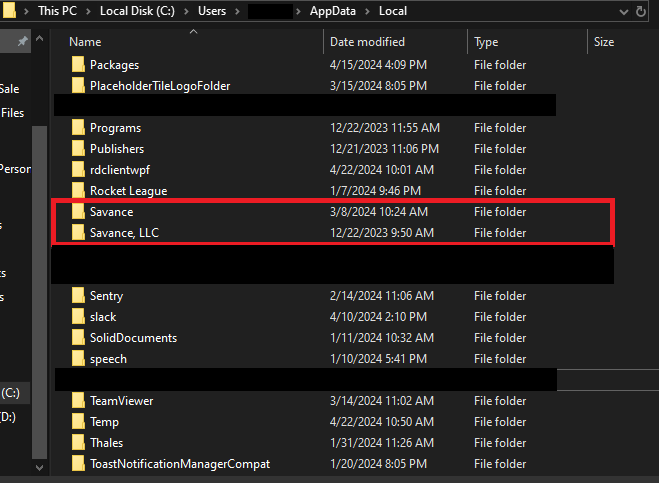Image resolution: width=659 pixels, height=483 pixels.
Task: Sort by the Type column header
Action: click(x=486, y=42)
